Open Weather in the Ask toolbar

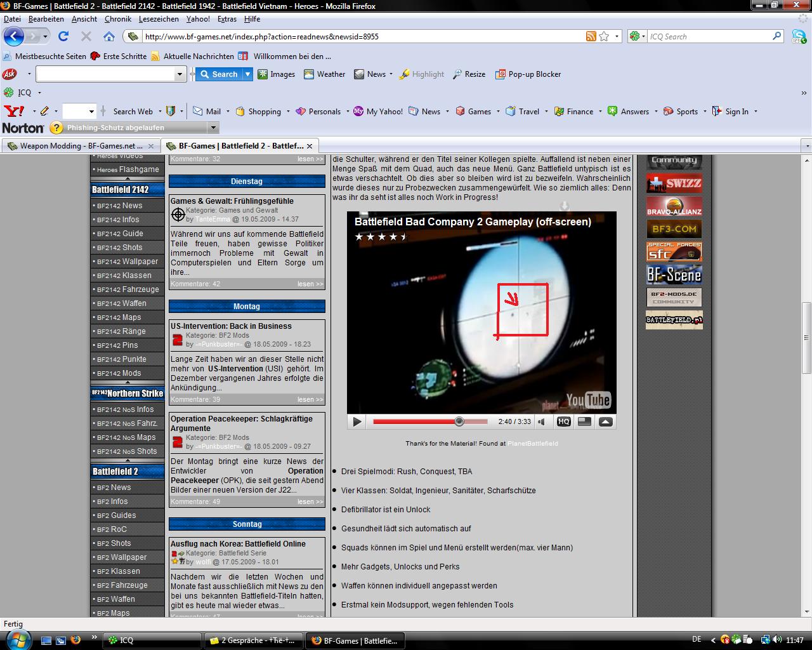324,74
